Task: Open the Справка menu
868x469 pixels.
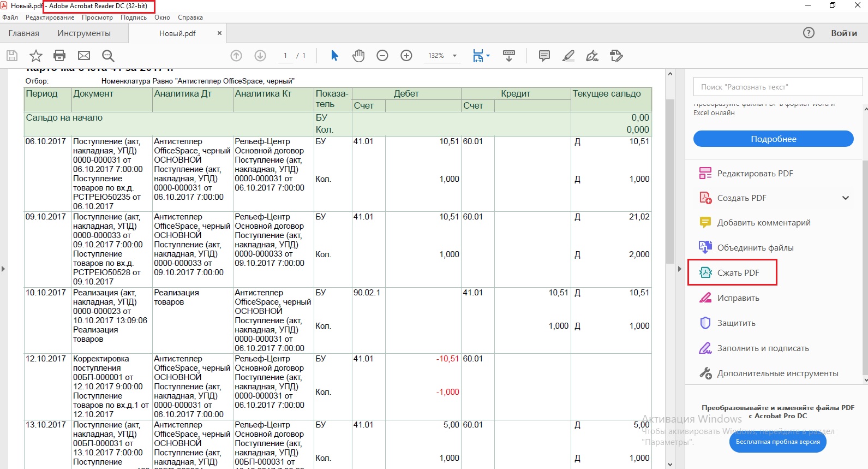Action: pos(190,17)
